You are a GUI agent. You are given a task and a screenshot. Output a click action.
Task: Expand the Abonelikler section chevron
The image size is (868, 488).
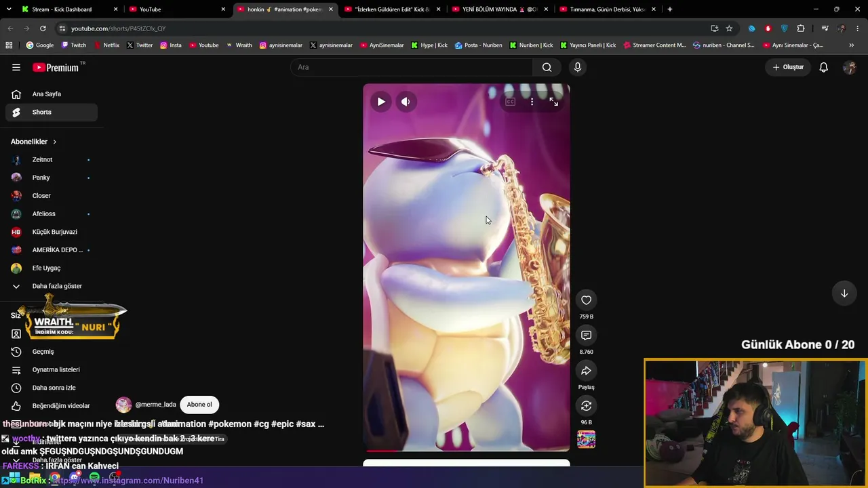pos(54,142)
